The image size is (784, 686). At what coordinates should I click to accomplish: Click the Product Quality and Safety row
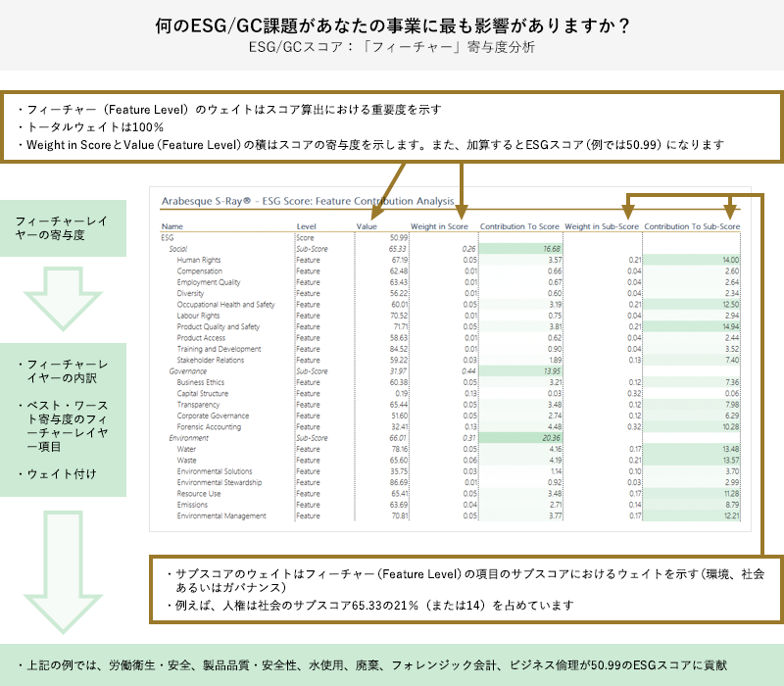[218, 326]
